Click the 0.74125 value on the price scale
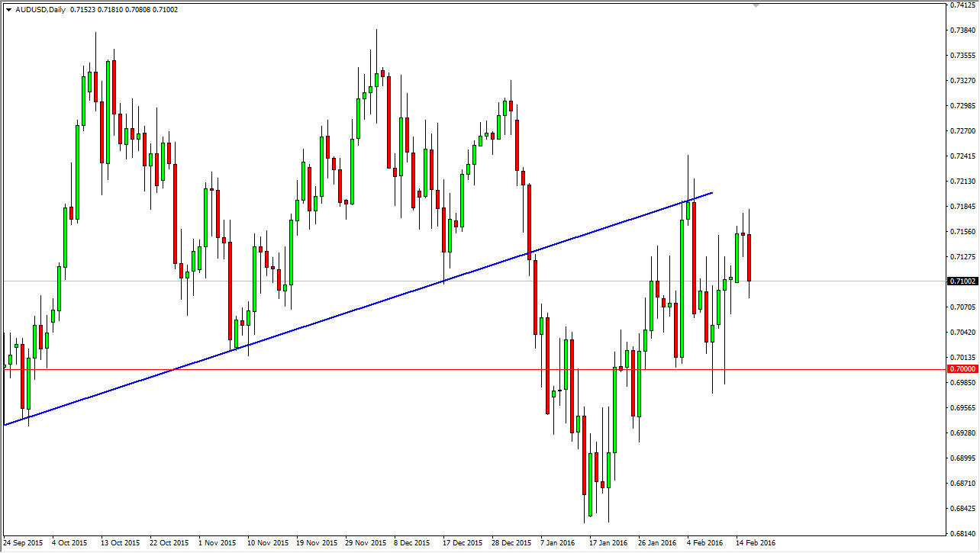Viewport: 980px width, 553px height. tap(962, 5)
